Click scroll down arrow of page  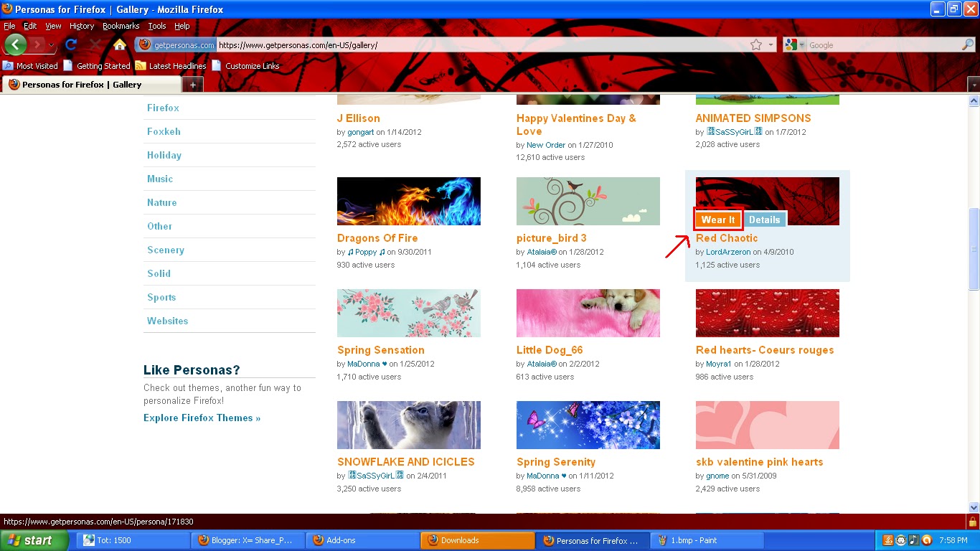click(974, 507)
